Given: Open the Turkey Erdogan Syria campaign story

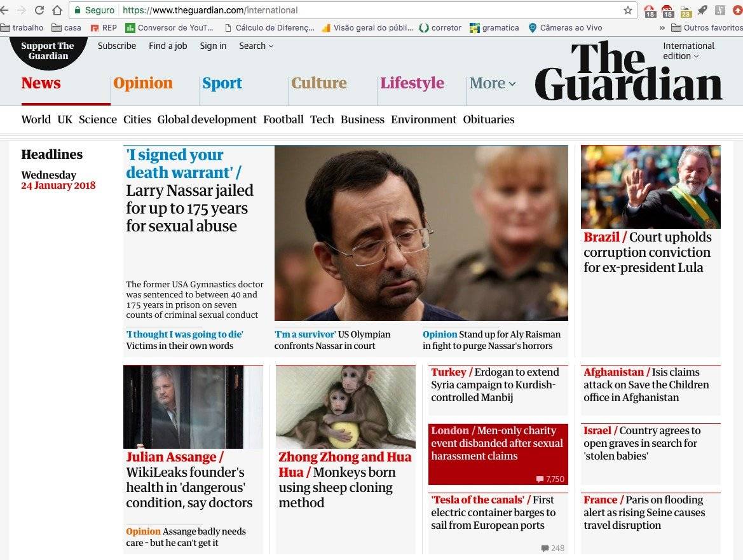Looking at the screenshot, I should [x=495, y=385].
